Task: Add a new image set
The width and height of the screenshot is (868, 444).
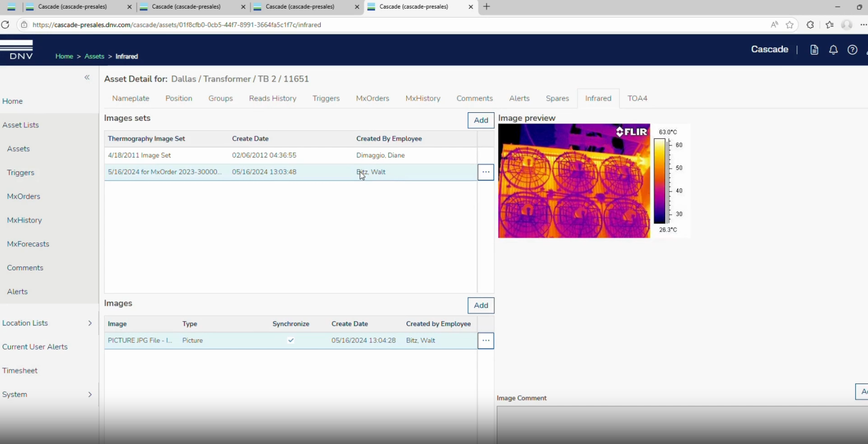Action: coord(481,120)
